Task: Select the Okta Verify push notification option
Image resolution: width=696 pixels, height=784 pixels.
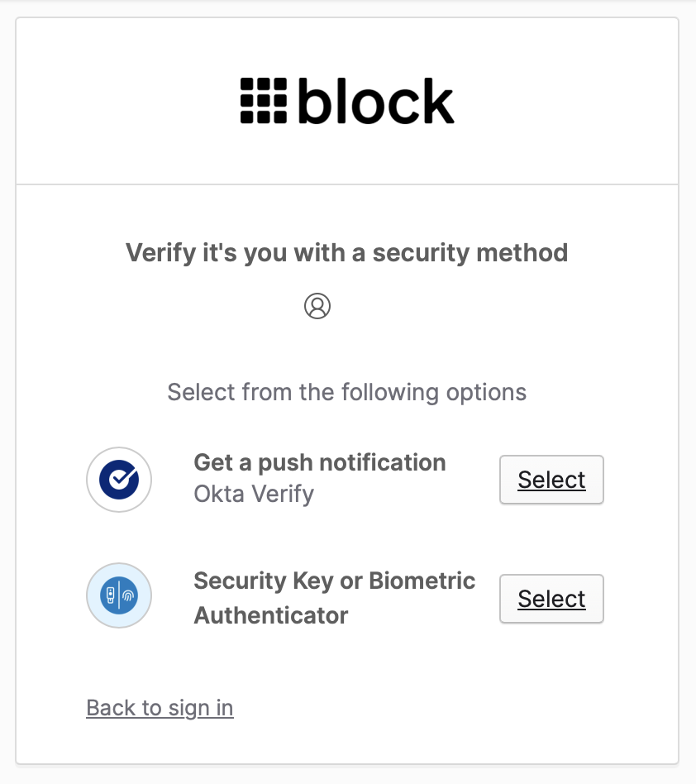Action: click(551, 480)
